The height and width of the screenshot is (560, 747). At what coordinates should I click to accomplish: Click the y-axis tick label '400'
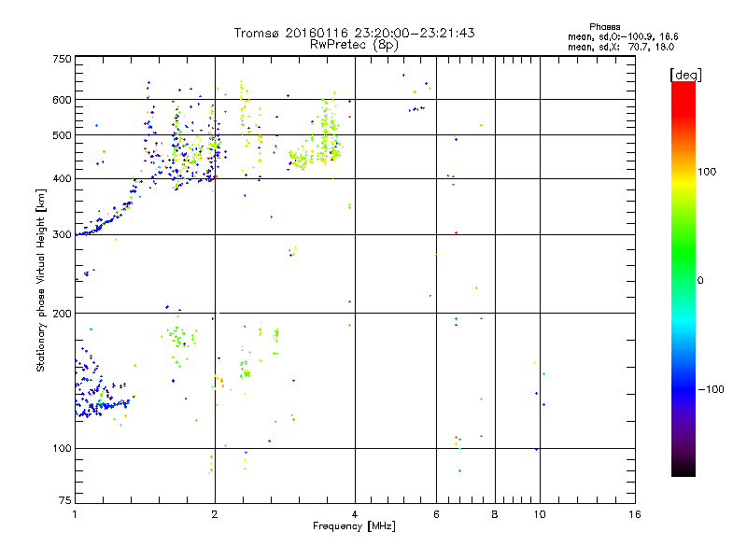(x=62, y=179)
